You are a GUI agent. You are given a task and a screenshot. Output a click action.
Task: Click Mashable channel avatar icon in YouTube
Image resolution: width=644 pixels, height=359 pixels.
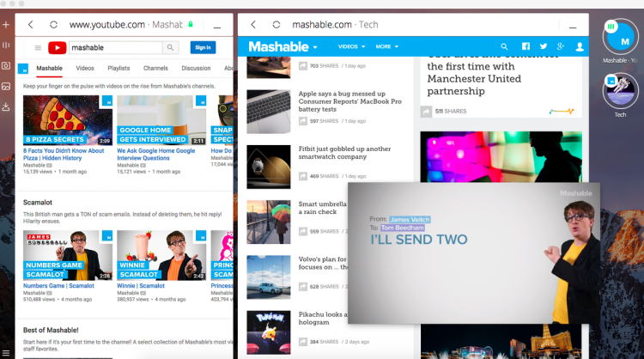[x=23, y=69]
